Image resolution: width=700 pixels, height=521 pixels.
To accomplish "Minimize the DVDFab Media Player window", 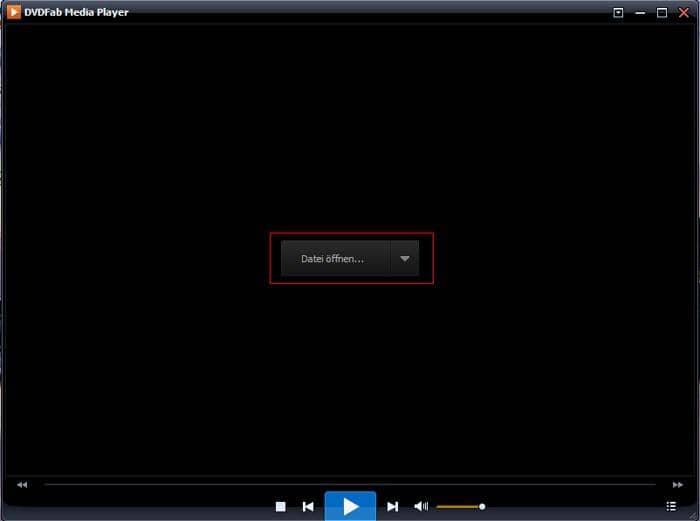I will [x=640, y=13].
